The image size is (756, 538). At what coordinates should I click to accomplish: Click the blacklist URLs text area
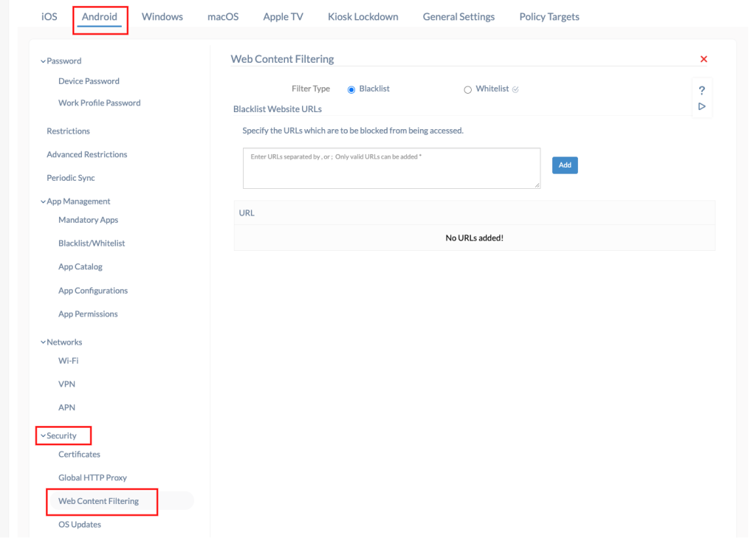[391, 168]
